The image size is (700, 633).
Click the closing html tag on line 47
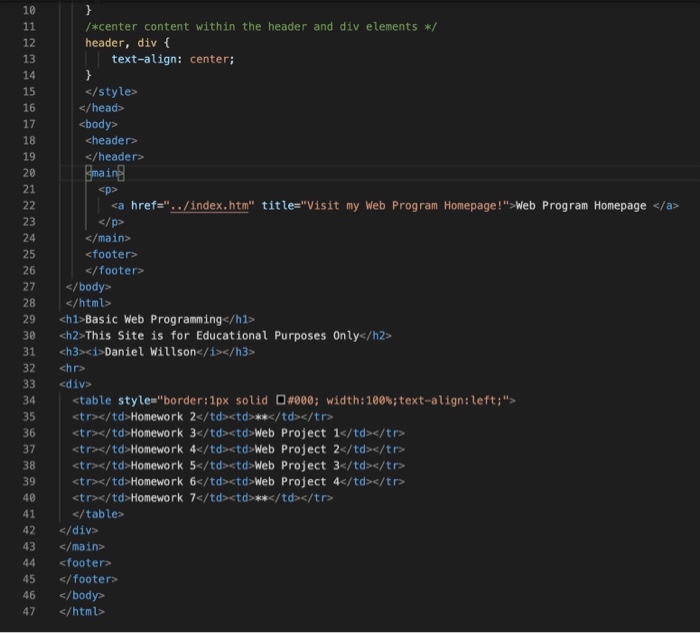(x=82, y=612)
